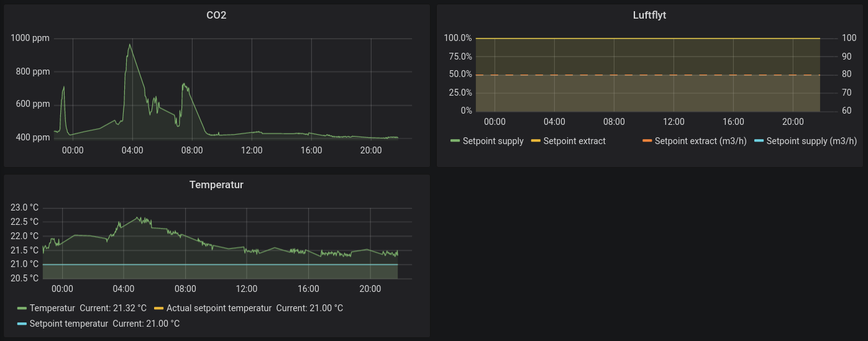The height and width of the screenshot is (341, 868).
Task: Click the blue setpoint line in Temperatur graph
Action: 217,265
